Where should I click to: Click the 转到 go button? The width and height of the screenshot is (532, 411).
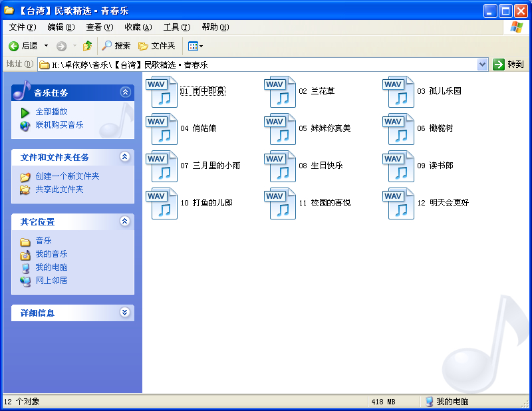(x=508, y=64)
